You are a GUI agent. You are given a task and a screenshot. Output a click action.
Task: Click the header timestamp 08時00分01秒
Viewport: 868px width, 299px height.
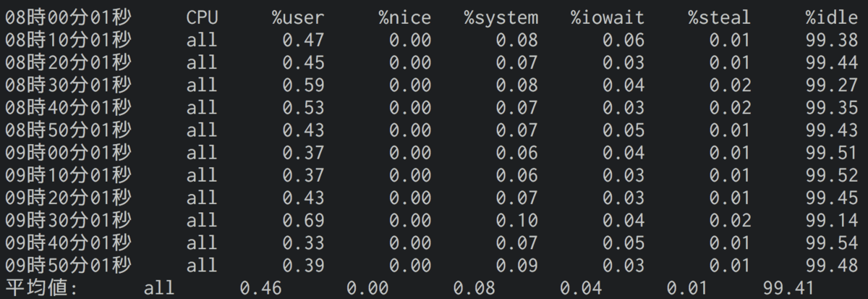click(x=68, y=18)
